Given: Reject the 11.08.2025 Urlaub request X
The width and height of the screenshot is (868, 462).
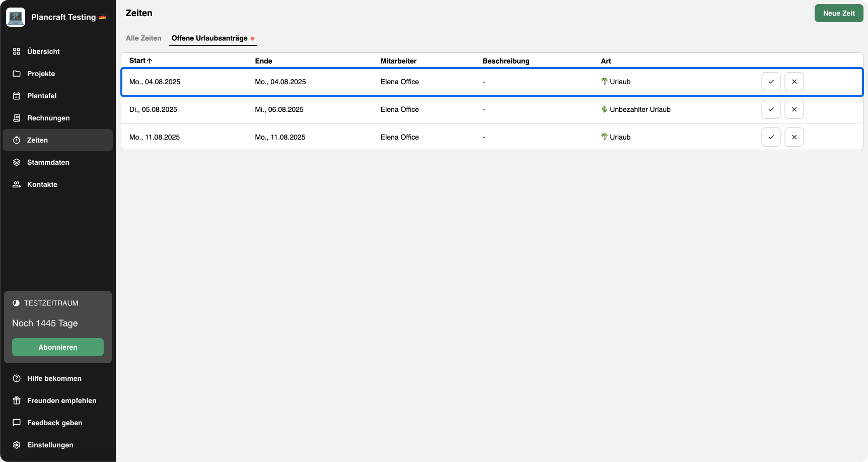Looking at the screenshot, I should (x=794, y=137).
